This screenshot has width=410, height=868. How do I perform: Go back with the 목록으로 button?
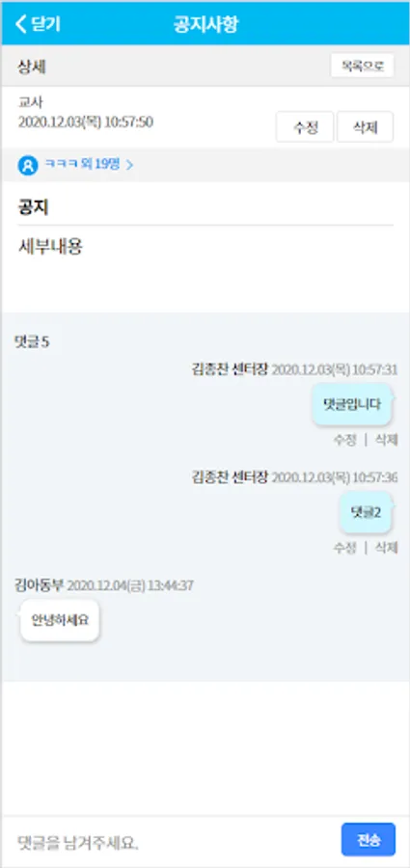363,66
